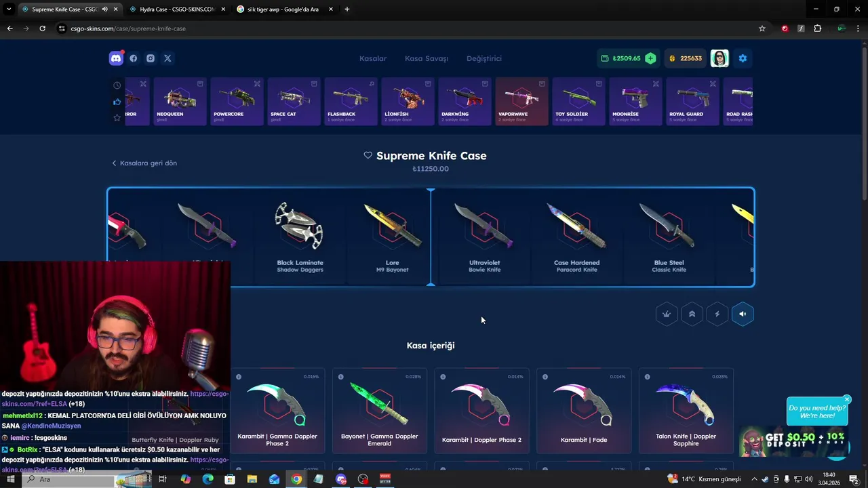Image resolution: width=868 pixels, height=488 pixels.
Task: Click info icon on Karambit Fade card
Action: (x=545, y=377)
